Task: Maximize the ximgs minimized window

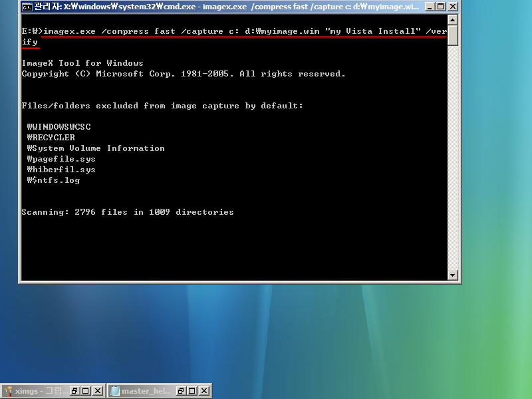Action: pyautogui.click(x=86, y=391)
